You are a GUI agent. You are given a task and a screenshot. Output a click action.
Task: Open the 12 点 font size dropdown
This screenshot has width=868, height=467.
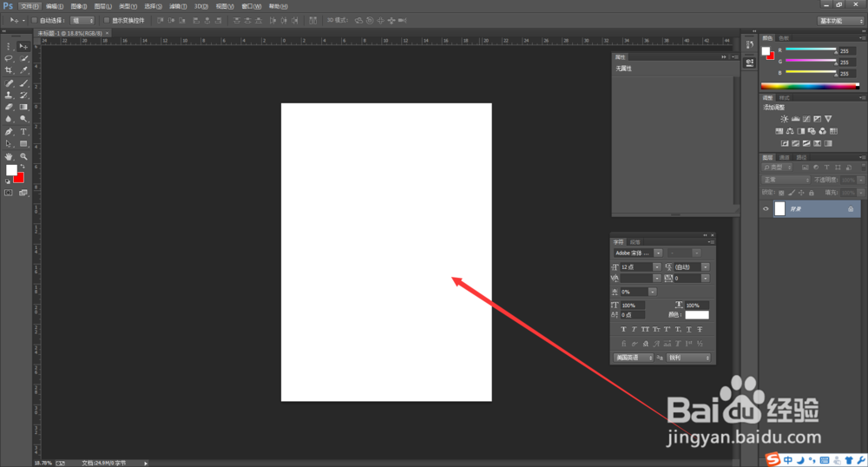coord(656,266)
